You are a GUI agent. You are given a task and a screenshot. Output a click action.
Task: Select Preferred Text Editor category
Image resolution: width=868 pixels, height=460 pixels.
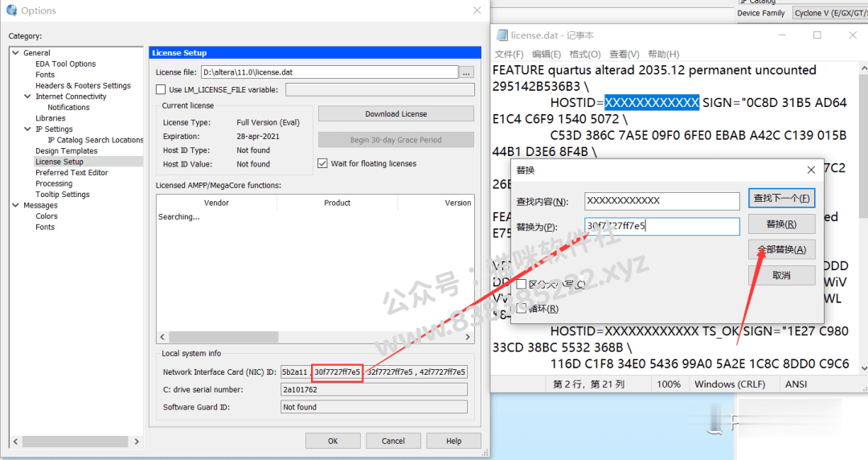point(72,173)
